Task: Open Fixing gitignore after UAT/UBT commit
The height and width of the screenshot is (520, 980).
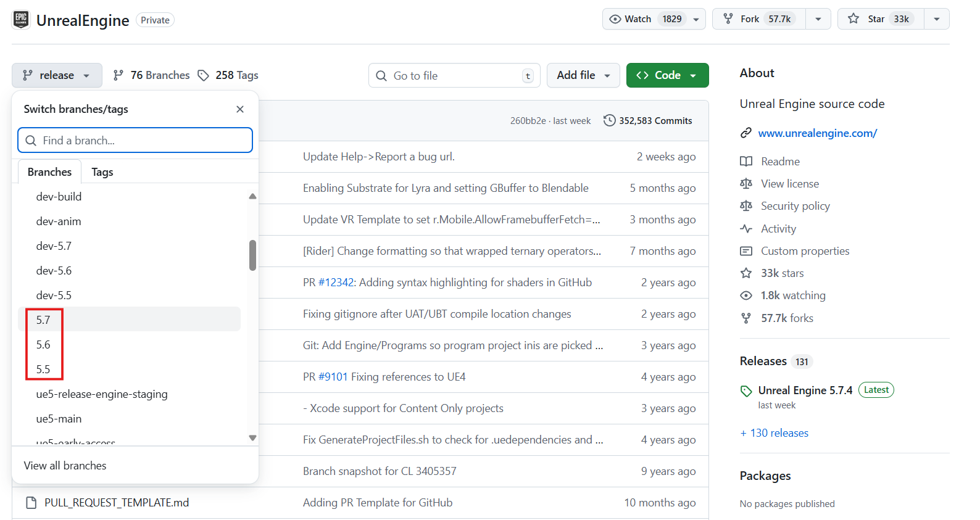Action: [437, 314]
